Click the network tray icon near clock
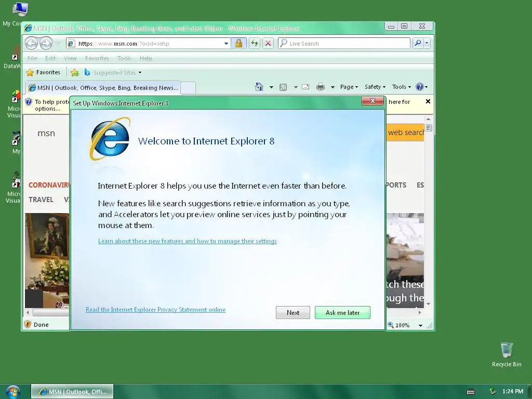 [x=493, y=391]
